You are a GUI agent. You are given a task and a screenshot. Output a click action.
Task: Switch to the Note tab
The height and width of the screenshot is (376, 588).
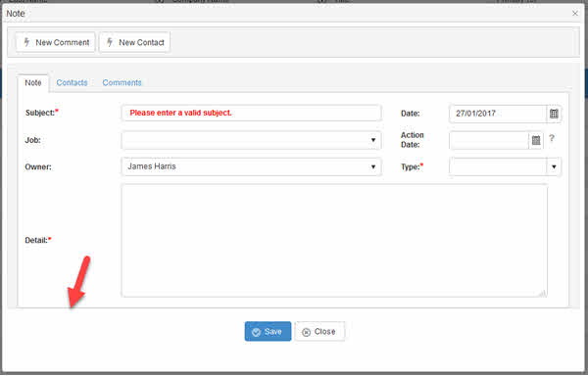(x=33, y=83)
